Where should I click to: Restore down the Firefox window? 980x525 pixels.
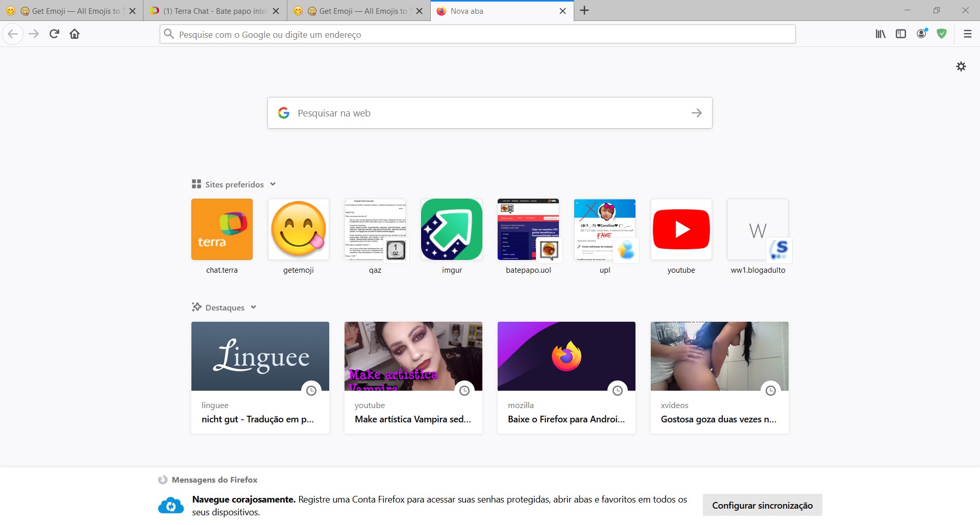coord(937,10)
